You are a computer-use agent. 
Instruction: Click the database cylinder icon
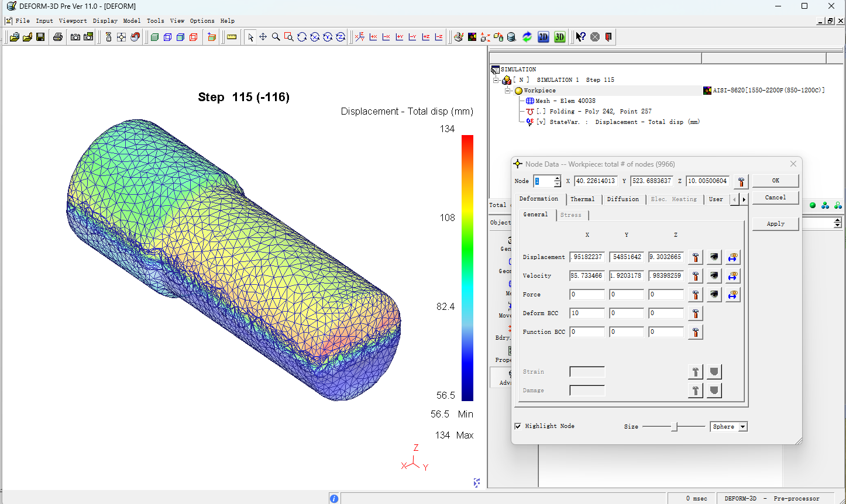point(511,37)
